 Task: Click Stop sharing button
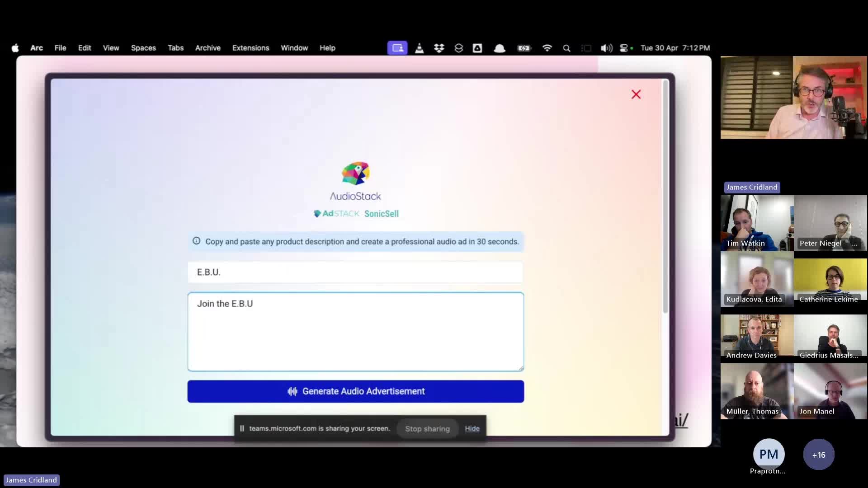pos(427,429)
